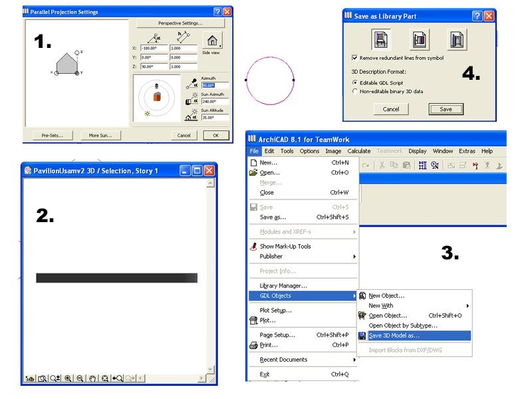This screenshot has width=532, height=399.
Task: Click the camera icon in the sun diagram
Action: (156, 86)
